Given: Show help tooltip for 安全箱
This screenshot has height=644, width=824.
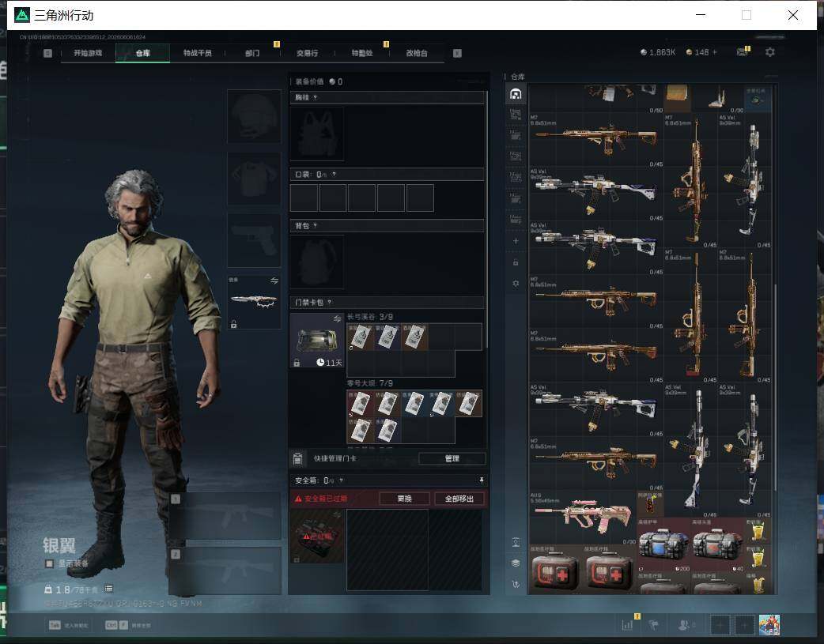Looking at the screenshot, I should tap(341, 480).
